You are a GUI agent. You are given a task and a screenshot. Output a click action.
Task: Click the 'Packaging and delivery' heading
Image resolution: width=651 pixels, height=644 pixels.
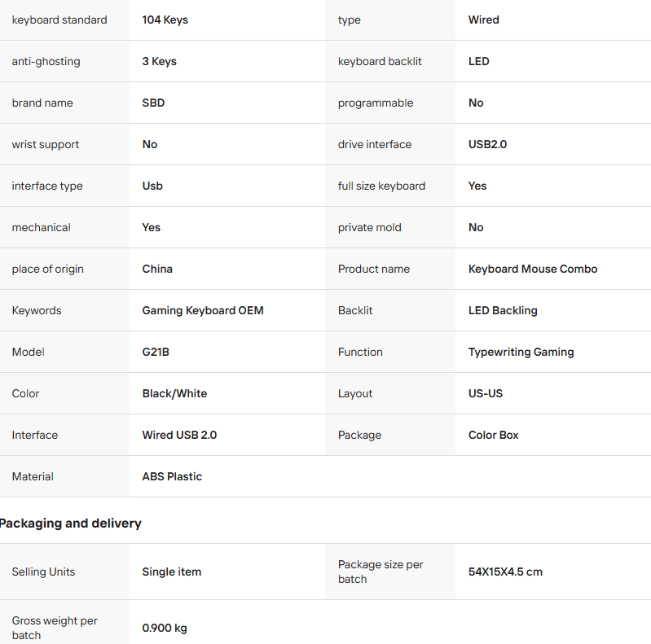(70, 523)
